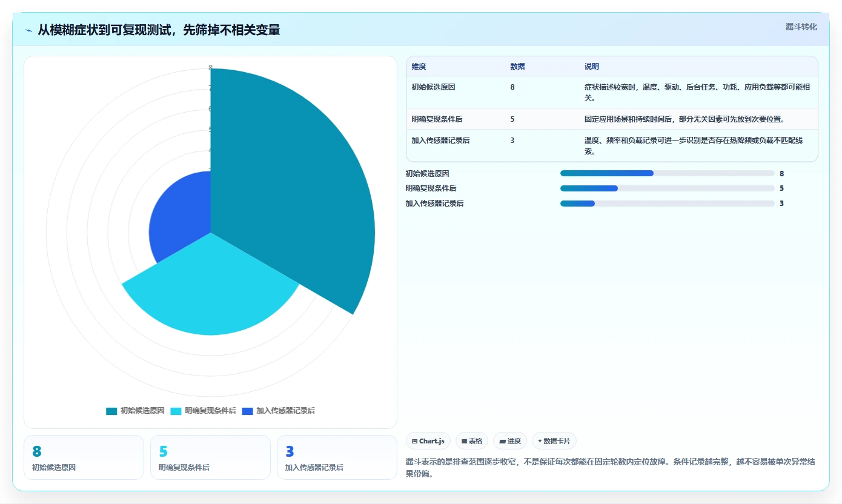This screenshot has width=842, height=504.
Task: Click the 加入传感器记录后 progress bar
Action: [x=668, y=204]
